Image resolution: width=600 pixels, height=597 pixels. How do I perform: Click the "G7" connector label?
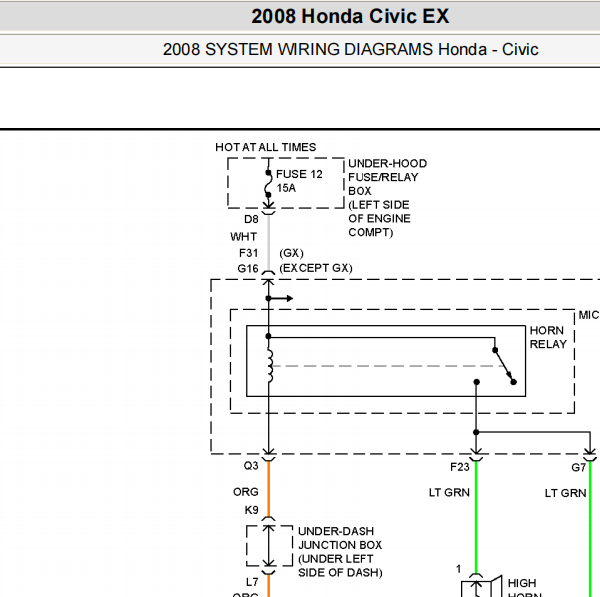pos(579,467)
